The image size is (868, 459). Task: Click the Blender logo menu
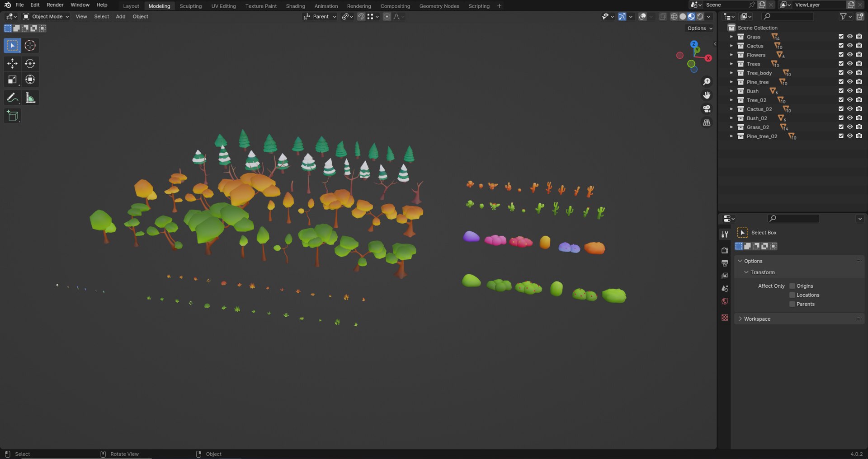coord(7,5)
